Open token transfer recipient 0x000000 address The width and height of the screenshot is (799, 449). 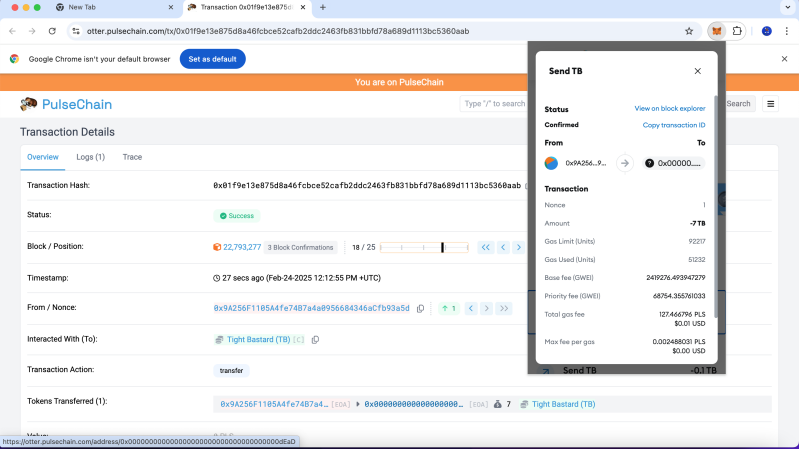pyautogui.click(x=414, y=404)
